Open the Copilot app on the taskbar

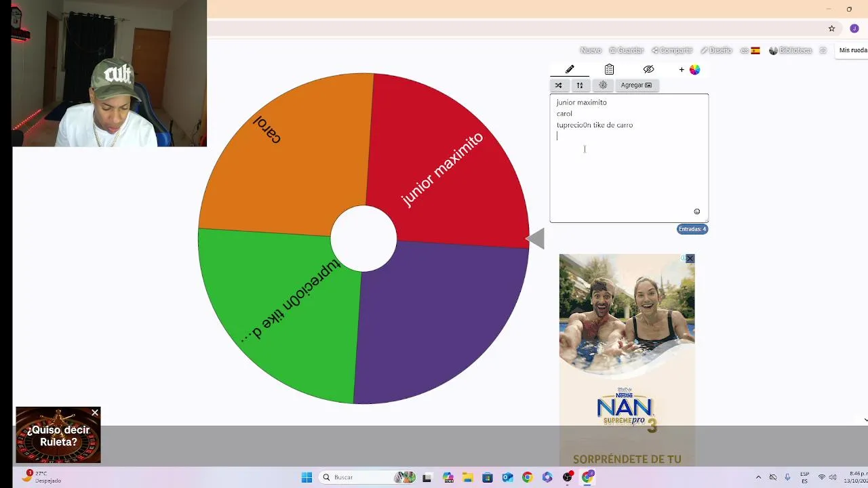coord(447,477)
